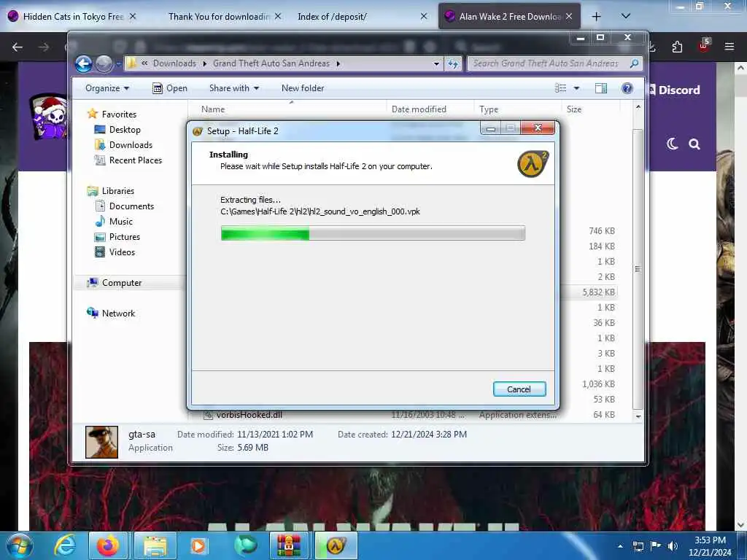Click the Half-Life 2 lambda logo

point(533,164)
